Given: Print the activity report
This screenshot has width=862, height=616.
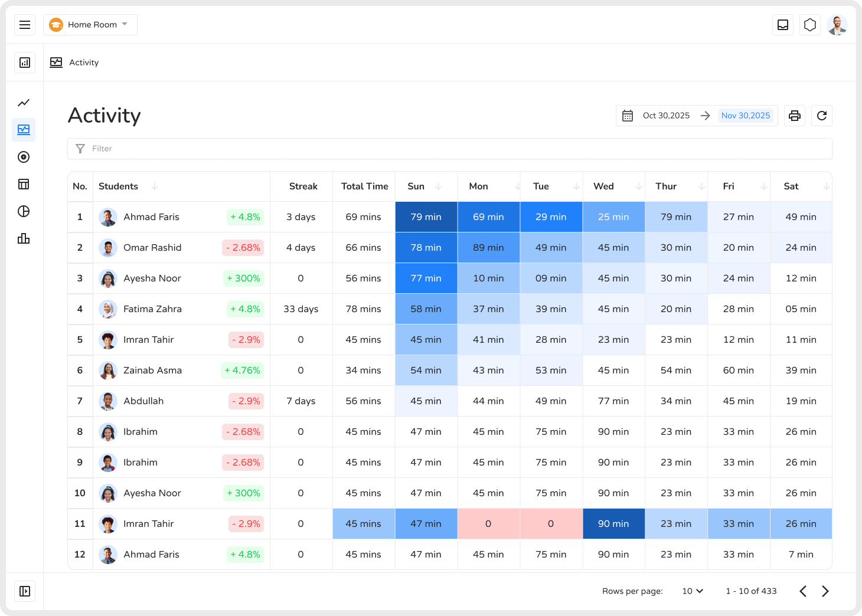Looking at the screenshot, I should [x=795, y=116].
